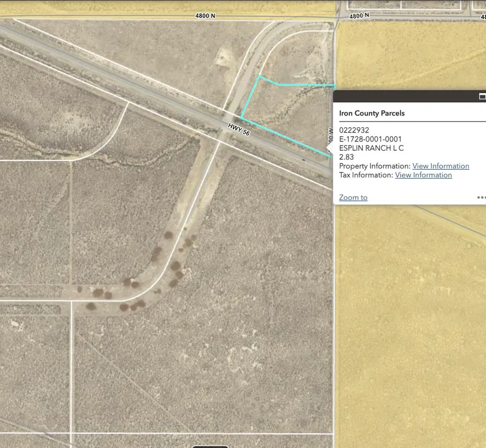486x448 pixels.
Task: Maximize the parcel popup window
Action: 482,97
